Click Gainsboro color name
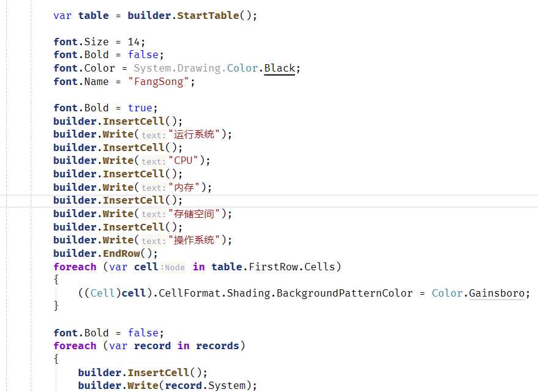Screen dimensions: 538x392 point(497,293)
